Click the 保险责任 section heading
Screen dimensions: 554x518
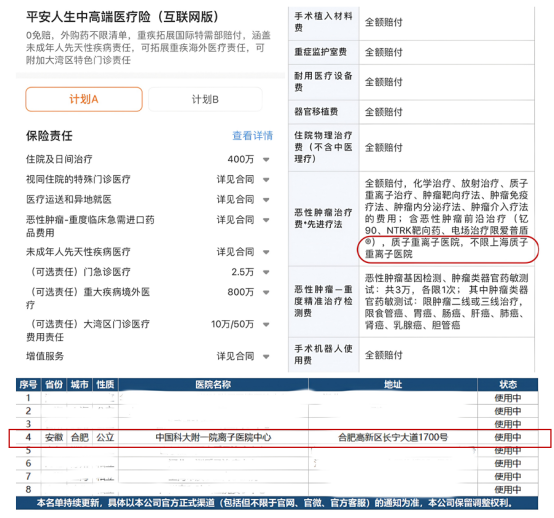click(49, 136)
